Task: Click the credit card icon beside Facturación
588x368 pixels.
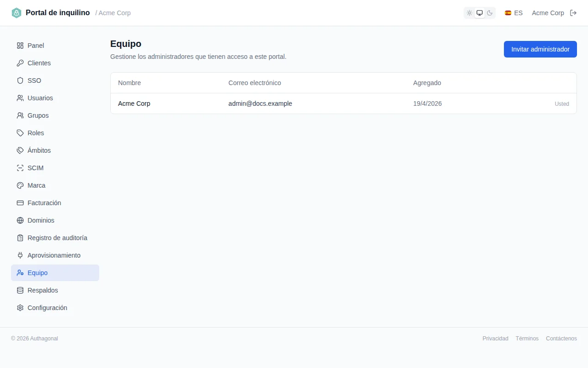Action: coord(20,203)
